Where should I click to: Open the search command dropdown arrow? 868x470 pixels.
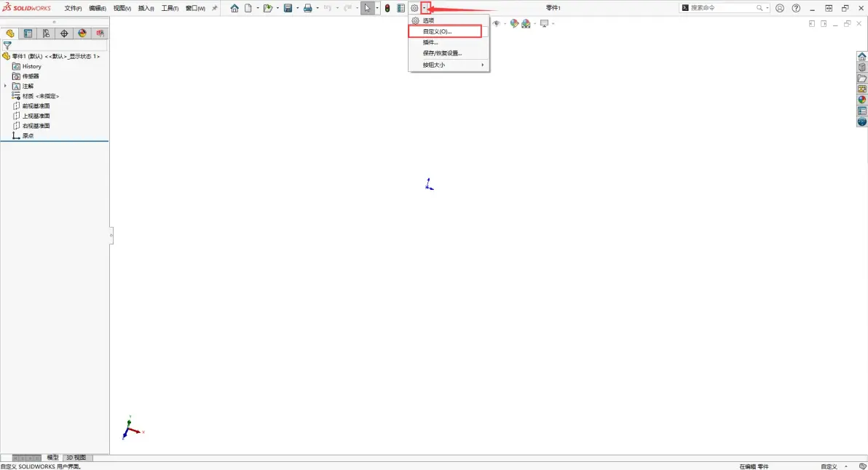(x=768, y=8)
